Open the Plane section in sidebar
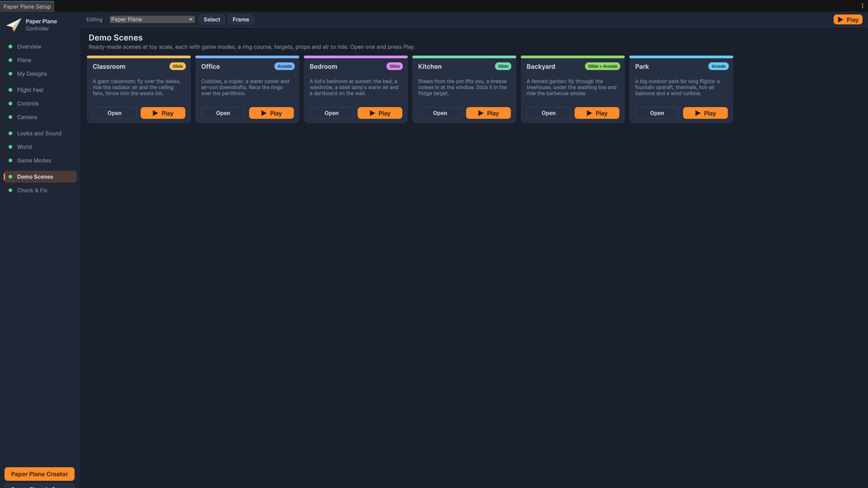This screenshot has height=488, width=868. tap(40, 61)
